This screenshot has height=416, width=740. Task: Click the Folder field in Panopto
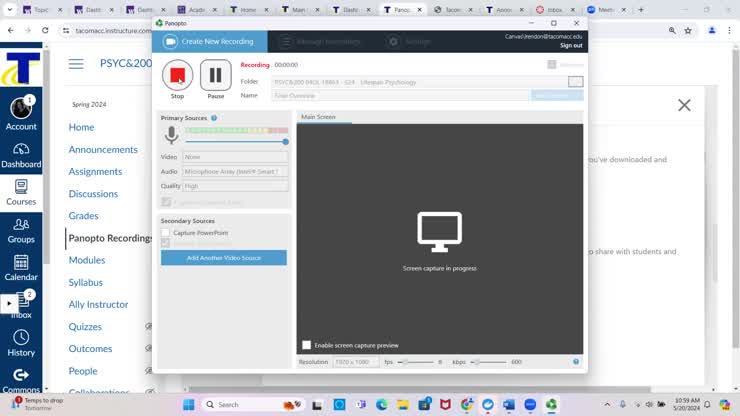point(419,82)
